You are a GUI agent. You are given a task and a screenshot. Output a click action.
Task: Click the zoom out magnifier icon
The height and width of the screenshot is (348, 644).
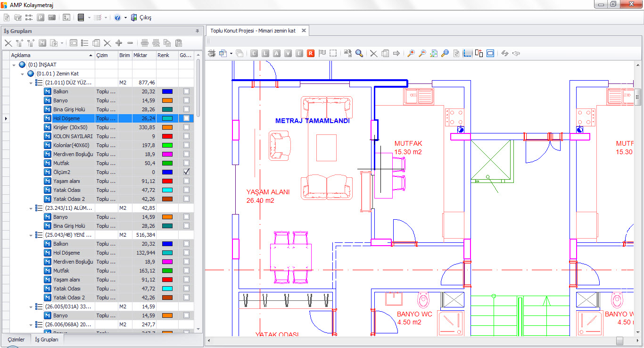[422, 53]
